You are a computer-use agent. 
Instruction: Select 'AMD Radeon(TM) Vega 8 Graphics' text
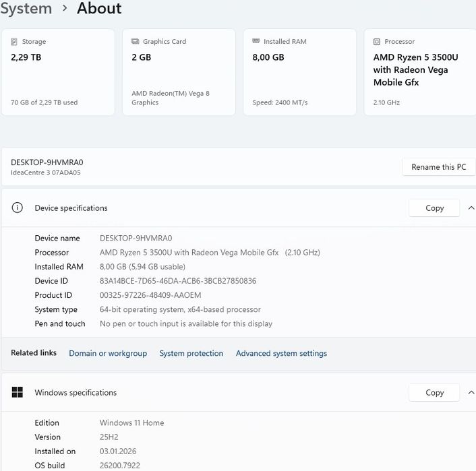pyautogui.click(x=171, y=98)
